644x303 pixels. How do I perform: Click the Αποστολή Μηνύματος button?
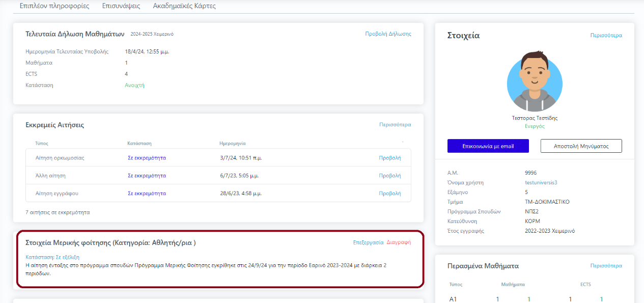click(581, 146)
